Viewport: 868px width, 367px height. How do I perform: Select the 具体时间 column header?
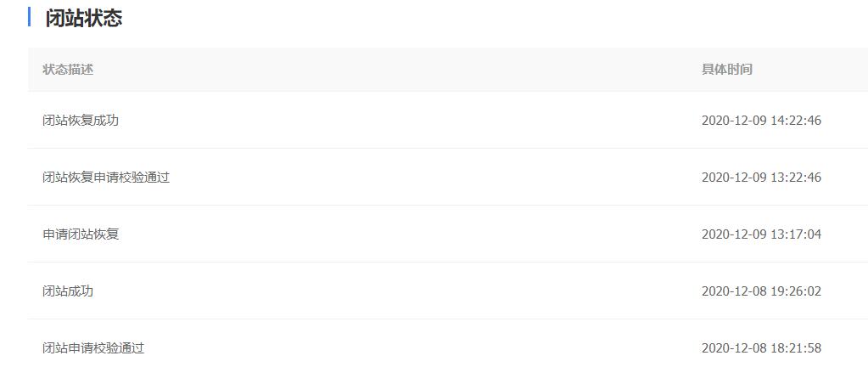(726, 70)
